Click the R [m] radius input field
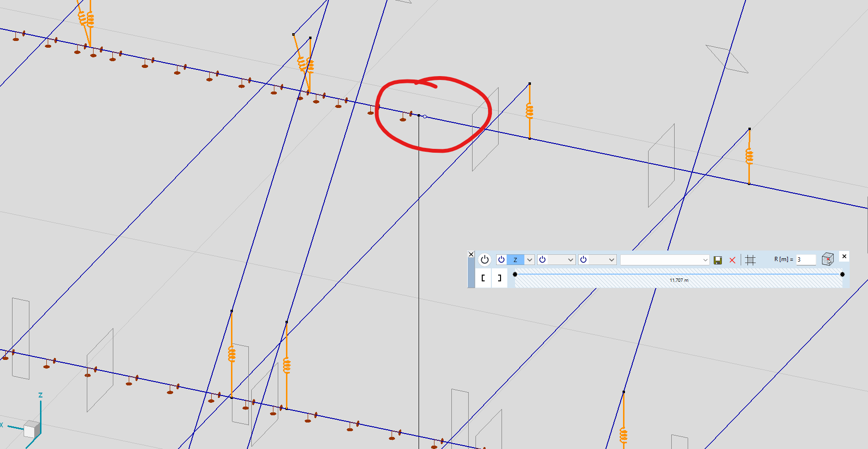868x449 pixels. pyautogui.click(x=806, y=260)
